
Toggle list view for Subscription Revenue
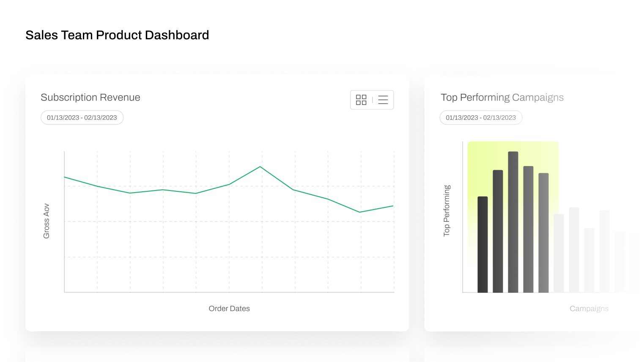coord(383,100)
